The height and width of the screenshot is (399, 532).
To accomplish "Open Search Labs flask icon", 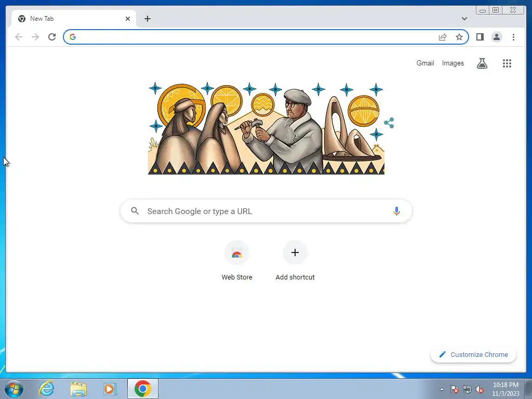I will (482, 63).
